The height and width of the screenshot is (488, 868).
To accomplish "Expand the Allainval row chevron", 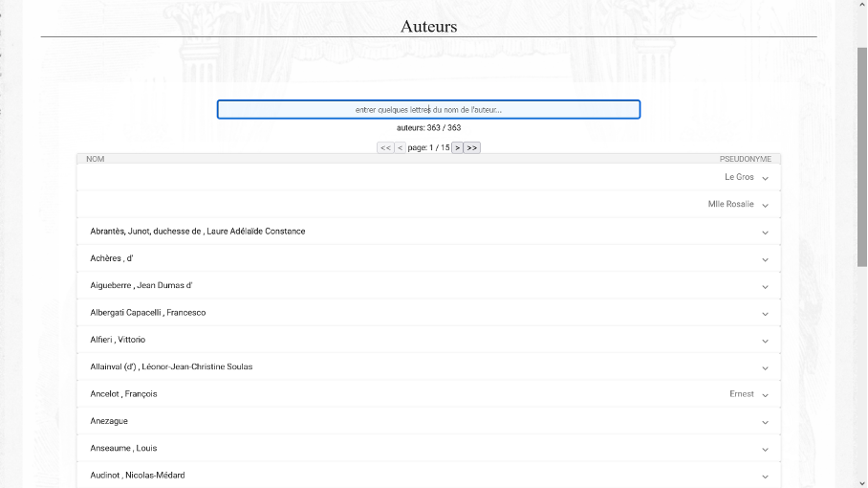I will point(765,367).
